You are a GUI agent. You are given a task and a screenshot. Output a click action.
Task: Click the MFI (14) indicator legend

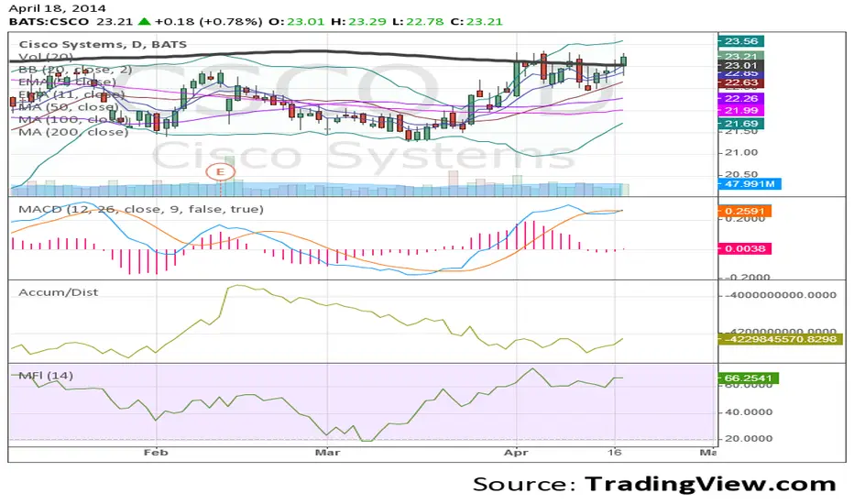[x=46, y=376]
